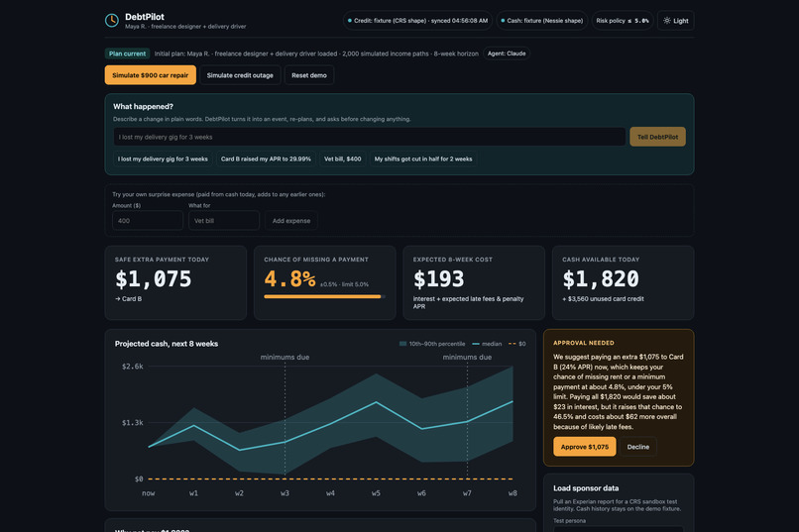Click the Projected cash, next 8 weeks title

[167, 344]
